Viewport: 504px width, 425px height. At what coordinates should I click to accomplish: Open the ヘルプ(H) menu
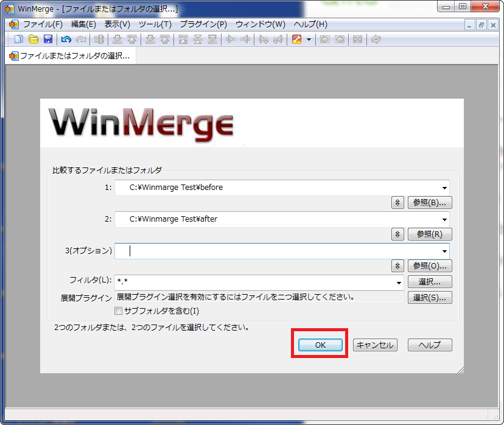point(310,24)
